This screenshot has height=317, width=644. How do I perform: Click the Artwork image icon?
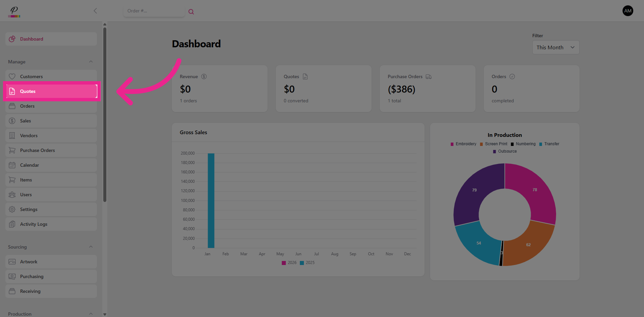point(12,262)
